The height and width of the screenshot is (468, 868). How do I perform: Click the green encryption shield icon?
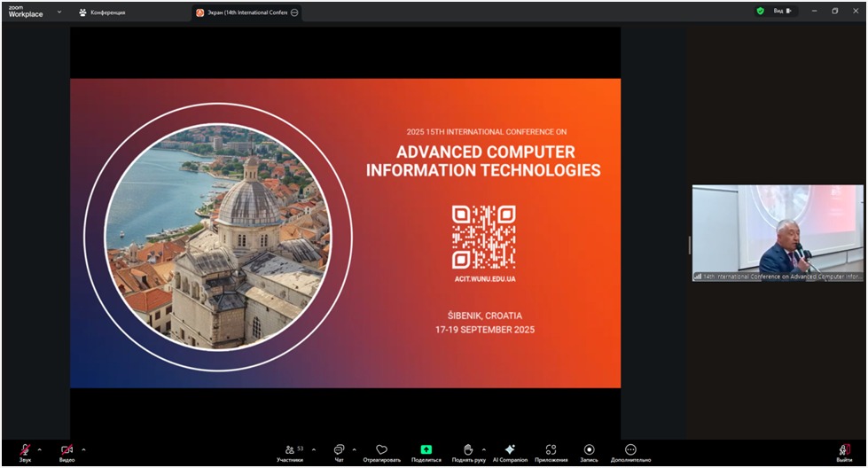tap(760, 12)
